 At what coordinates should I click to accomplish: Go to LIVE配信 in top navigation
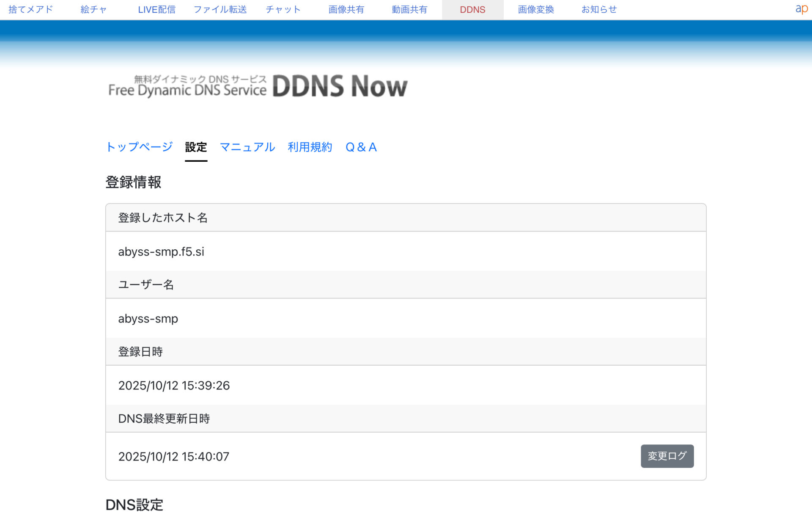(156, 9)
